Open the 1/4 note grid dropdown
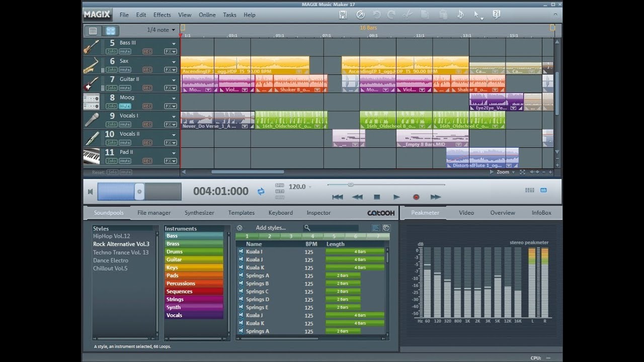Viewport: 644px width, 362px height. point(161,30)
